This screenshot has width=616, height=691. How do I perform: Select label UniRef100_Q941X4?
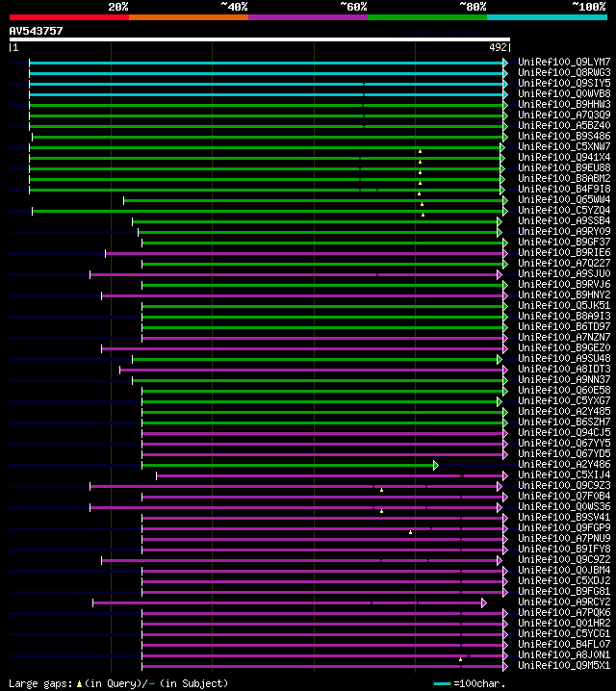(x=564, y=157)
